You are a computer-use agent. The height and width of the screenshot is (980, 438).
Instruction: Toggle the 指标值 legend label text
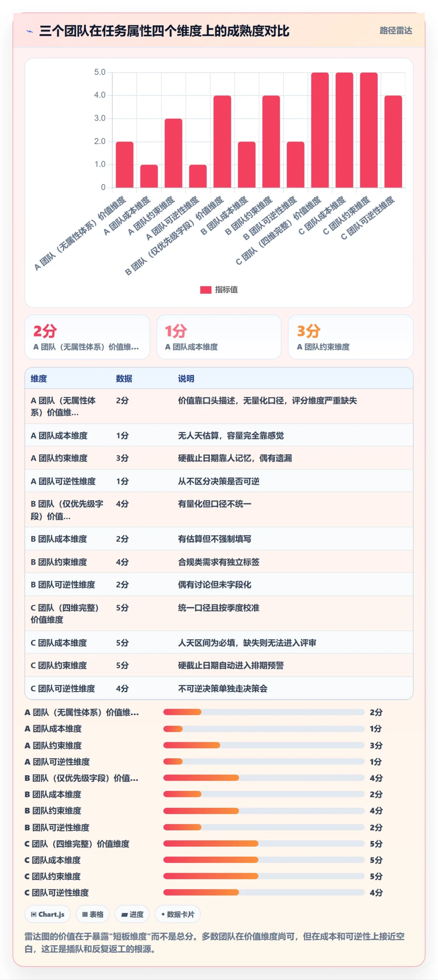click(x=226, y=290)
